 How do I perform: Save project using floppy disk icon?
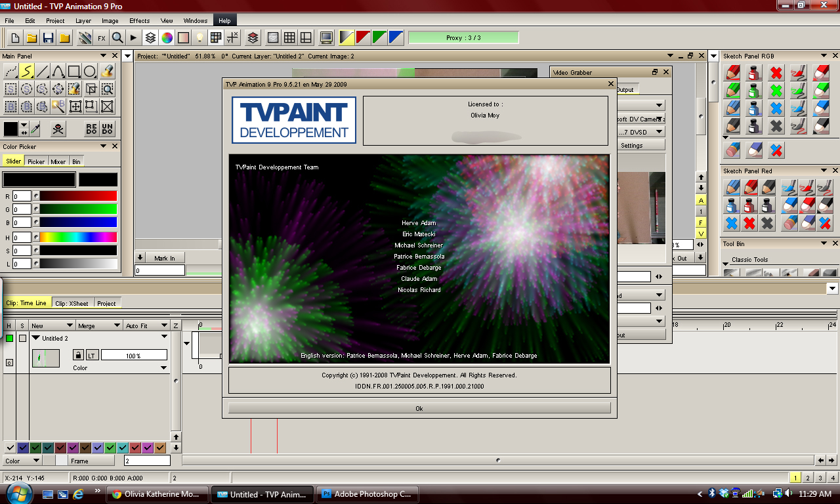pyautogui.click(x=48, y=37)
